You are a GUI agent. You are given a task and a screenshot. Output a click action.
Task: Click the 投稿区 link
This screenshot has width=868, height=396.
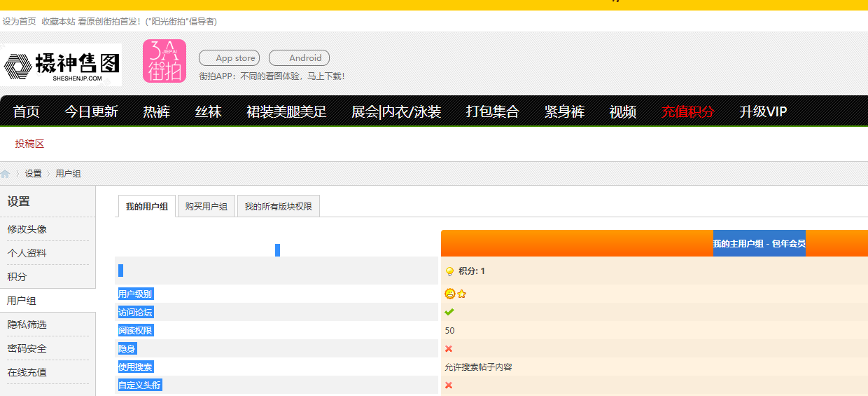pos(29,144)
